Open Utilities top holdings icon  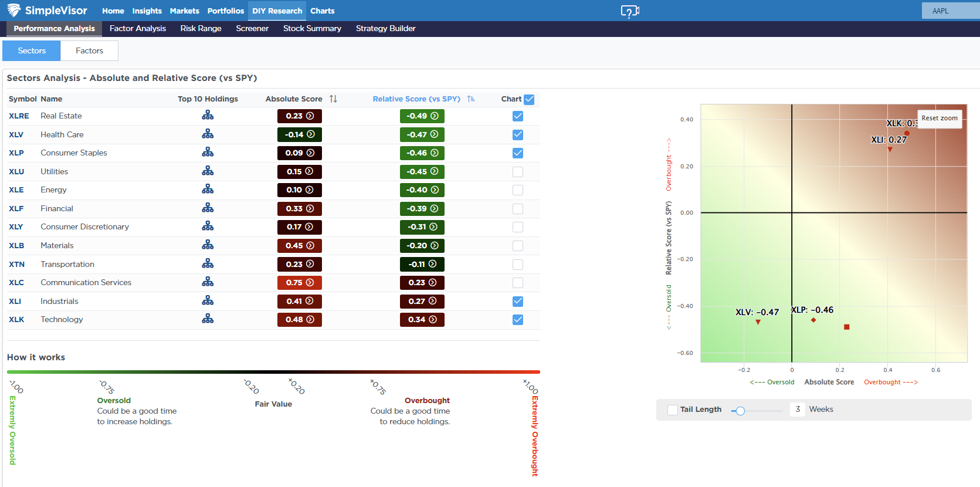tap(208, 171)
